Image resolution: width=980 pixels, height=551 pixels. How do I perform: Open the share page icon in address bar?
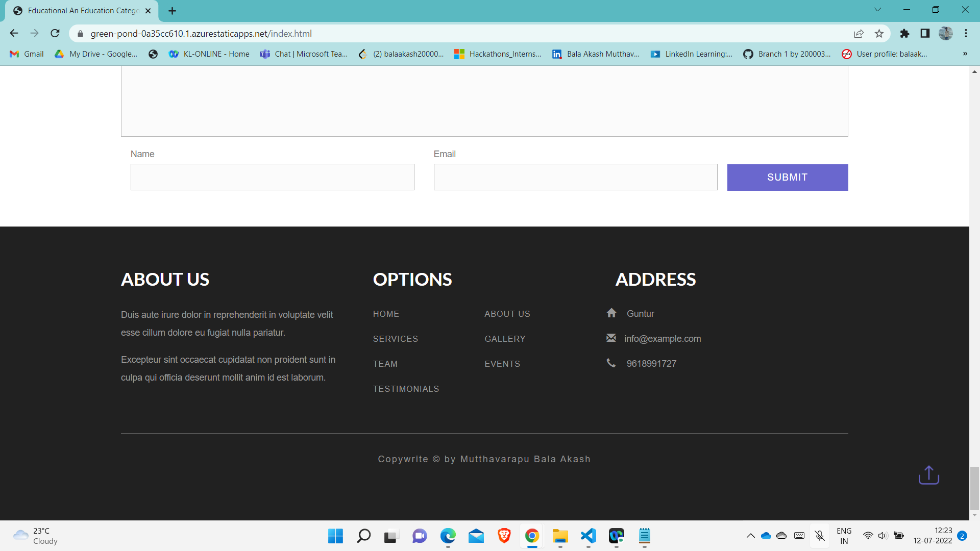tap(859, 33)
